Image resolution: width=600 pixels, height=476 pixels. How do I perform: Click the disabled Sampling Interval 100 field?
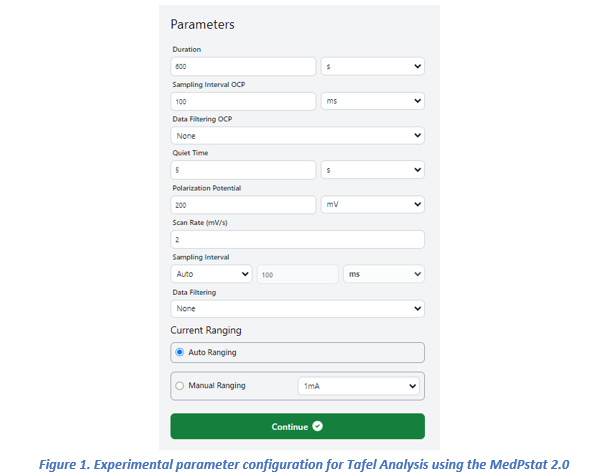297,273
